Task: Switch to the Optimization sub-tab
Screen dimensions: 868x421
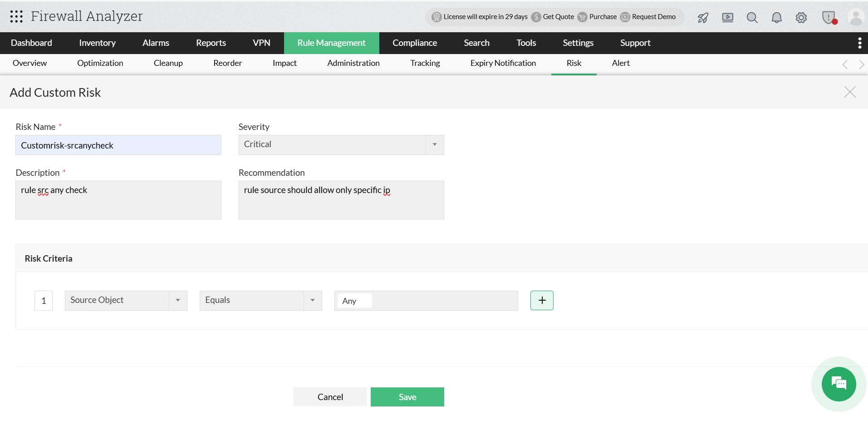Action: pos(100,63)
